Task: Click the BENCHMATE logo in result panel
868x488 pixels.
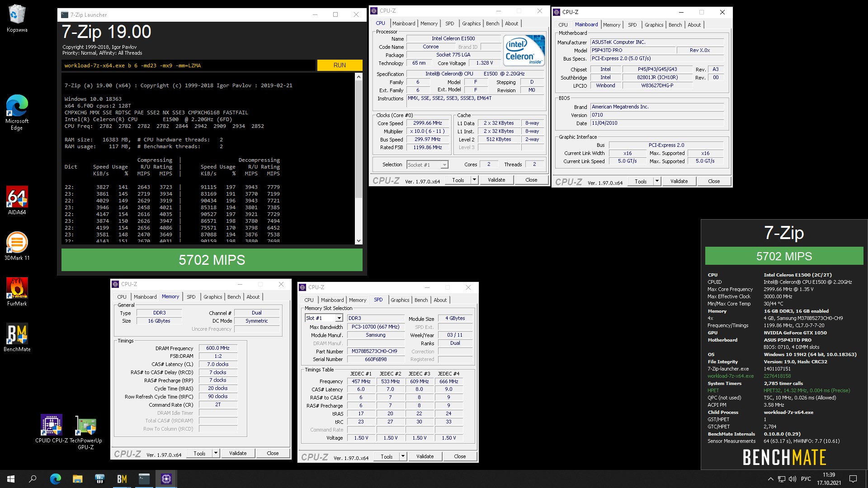Action: (784, 457)
